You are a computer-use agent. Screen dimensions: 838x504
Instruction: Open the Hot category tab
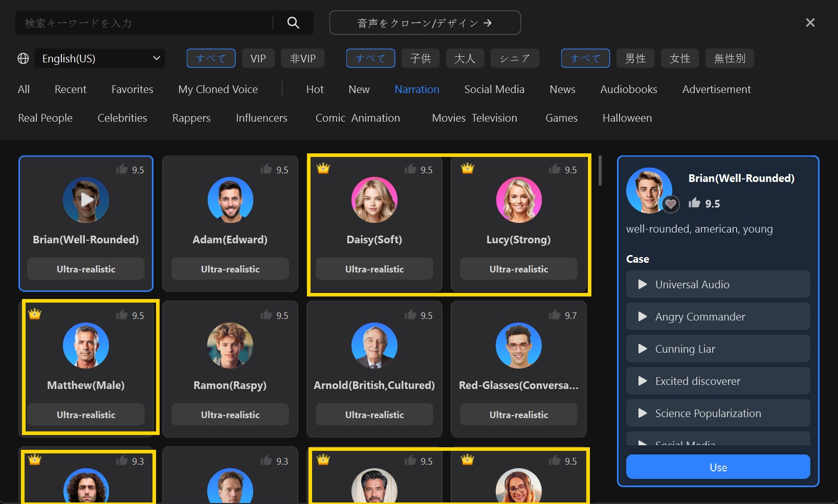[315, 89]
